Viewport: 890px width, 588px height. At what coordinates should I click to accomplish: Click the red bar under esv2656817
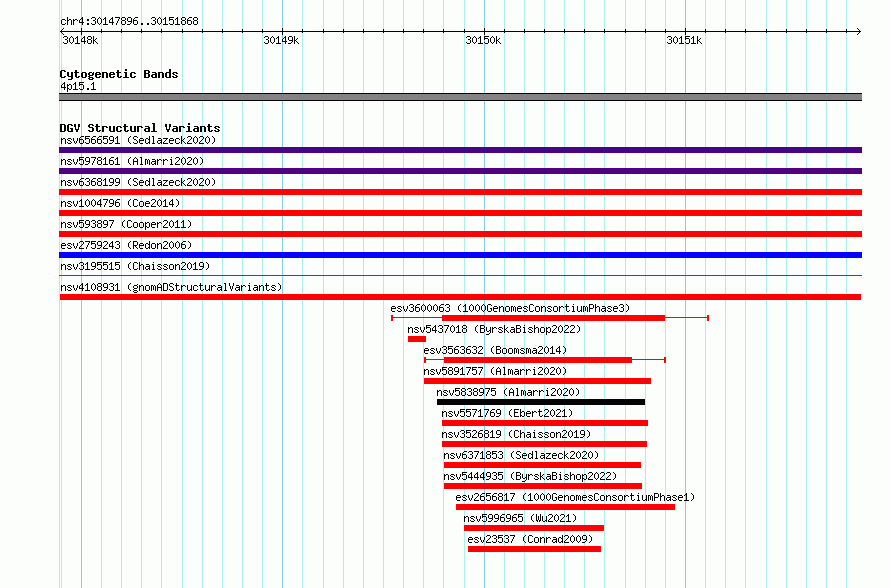click(565, 507)
